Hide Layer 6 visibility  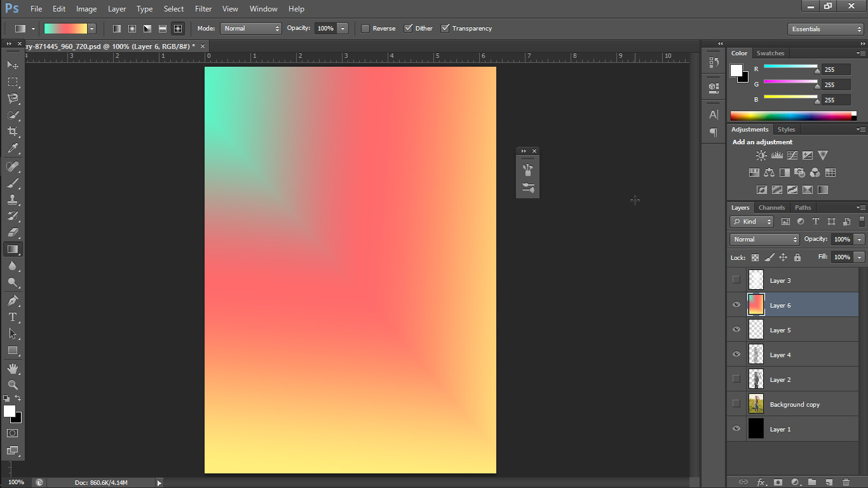(x=736, y=304)
